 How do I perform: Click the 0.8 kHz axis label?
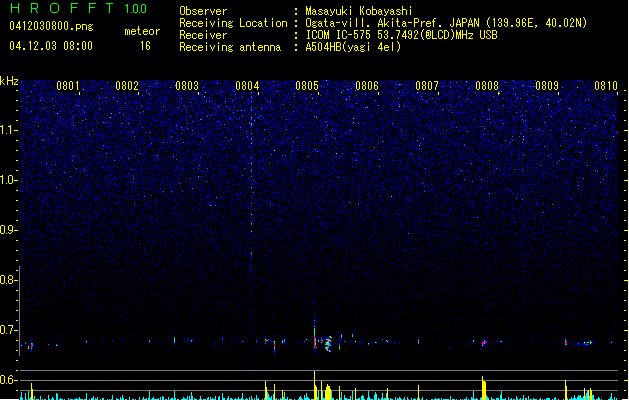[x=9, y=280]
